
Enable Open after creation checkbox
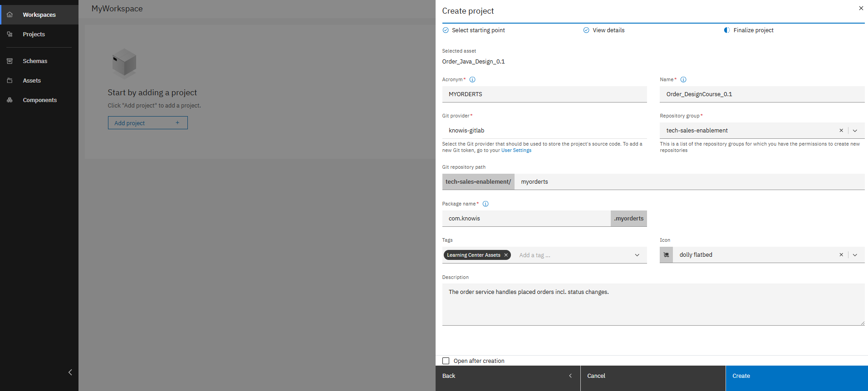coord(446,361)
